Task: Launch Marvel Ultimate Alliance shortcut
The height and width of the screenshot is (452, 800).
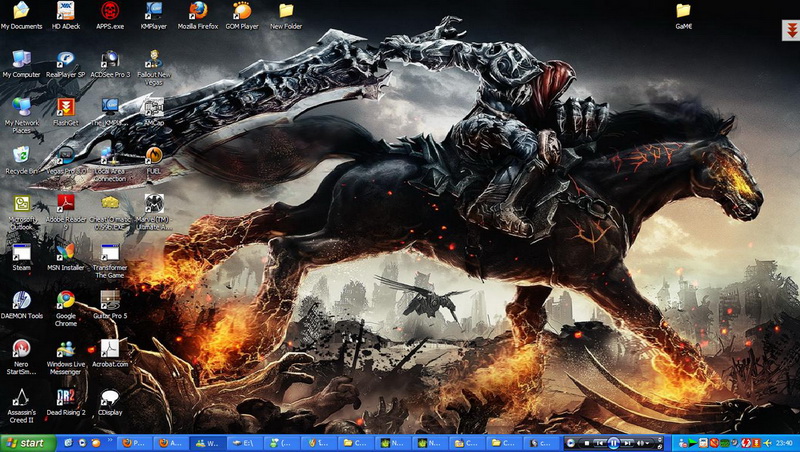Action: 154,213
